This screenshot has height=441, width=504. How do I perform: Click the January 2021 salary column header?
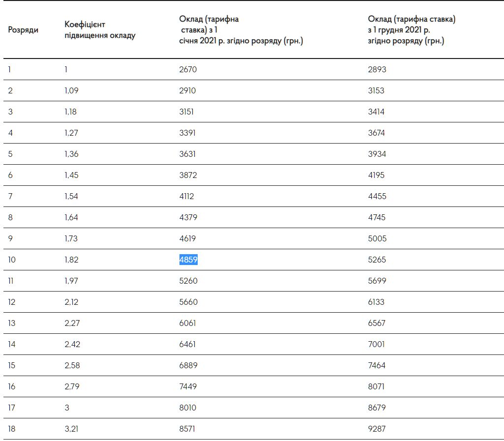pos(240,30)
